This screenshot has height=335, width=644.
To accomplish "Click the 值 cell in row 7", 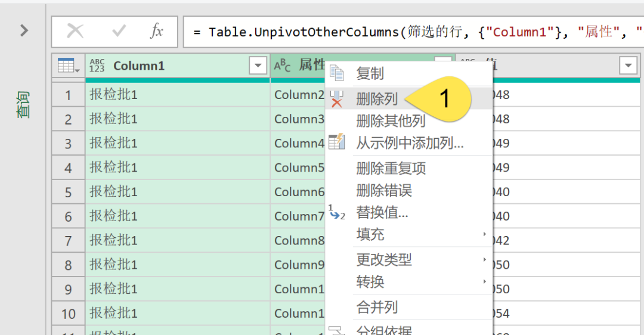I will 566,240.
